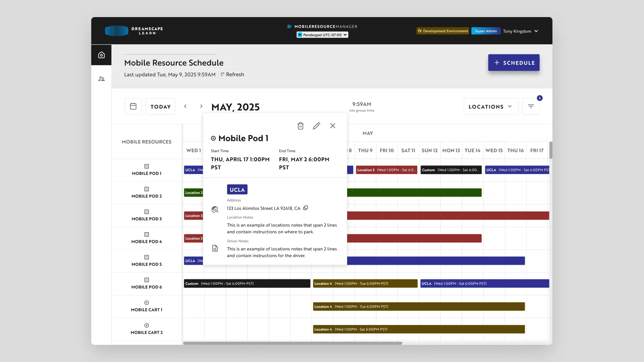The width and height of the screenshot is (644, 362).
Task: Click the vertical scrollbar on right edge
Action: (551, 150)
